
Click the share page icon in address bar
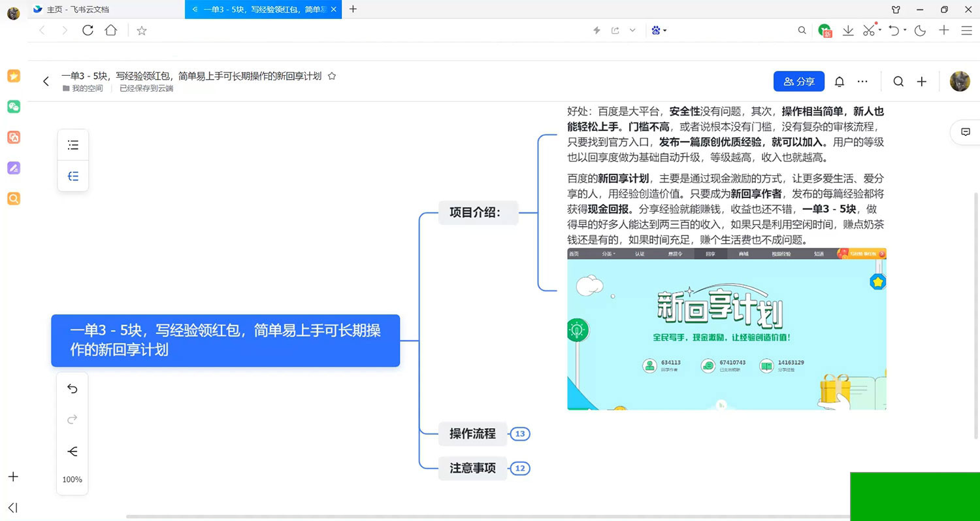pos(615,30)
